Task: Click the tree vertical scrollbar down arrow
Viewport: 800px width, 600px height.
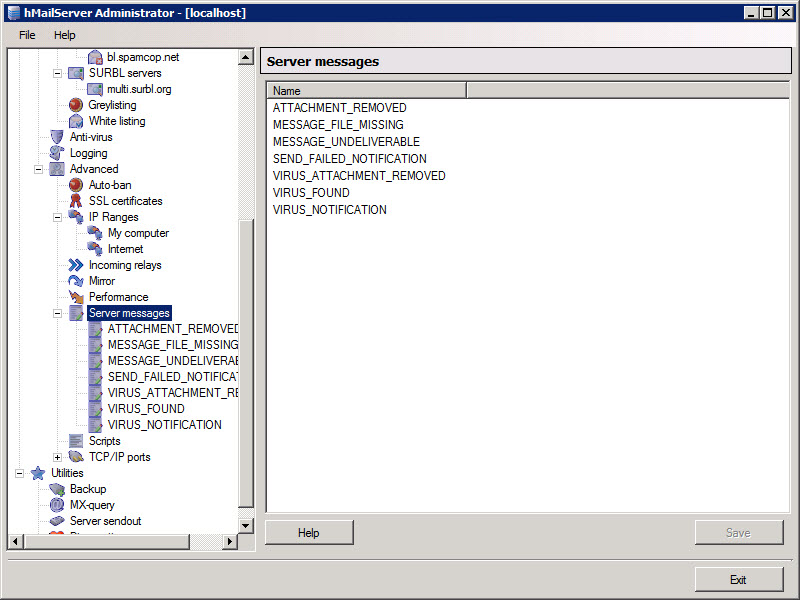Action: coord(246,525)
